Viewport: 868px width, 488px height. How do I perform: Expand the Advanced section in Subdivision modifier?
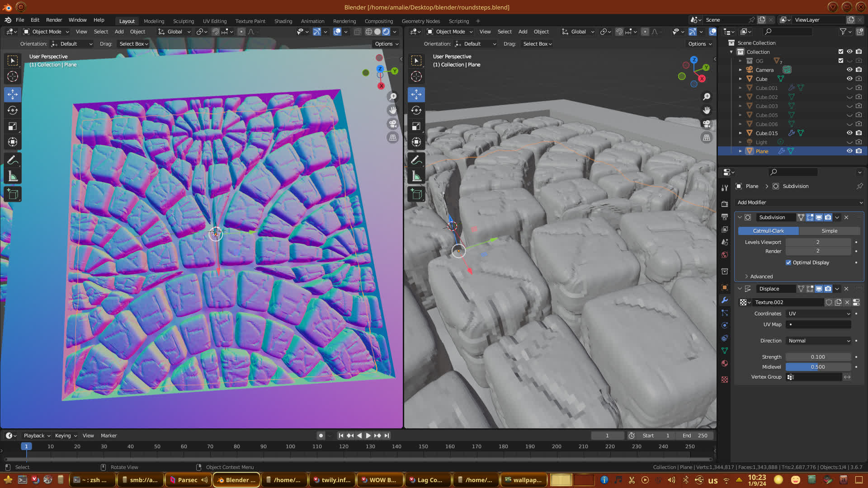761,277
